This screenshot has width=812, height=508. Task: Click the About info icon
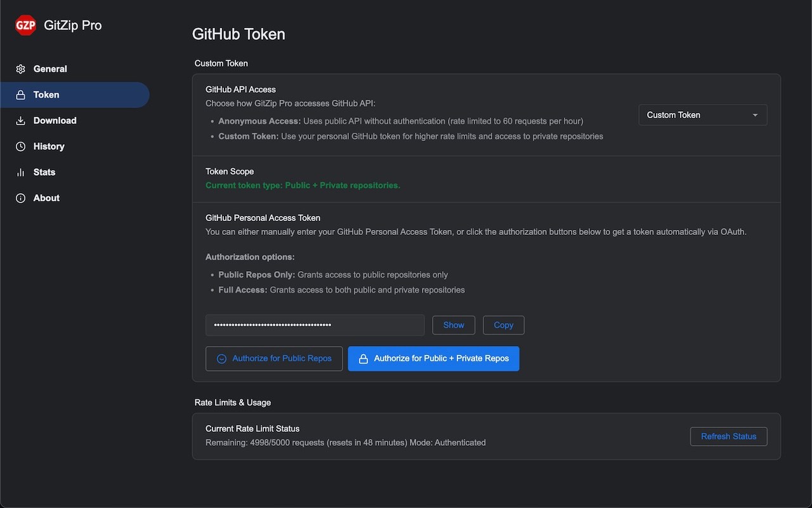point(21,198)
